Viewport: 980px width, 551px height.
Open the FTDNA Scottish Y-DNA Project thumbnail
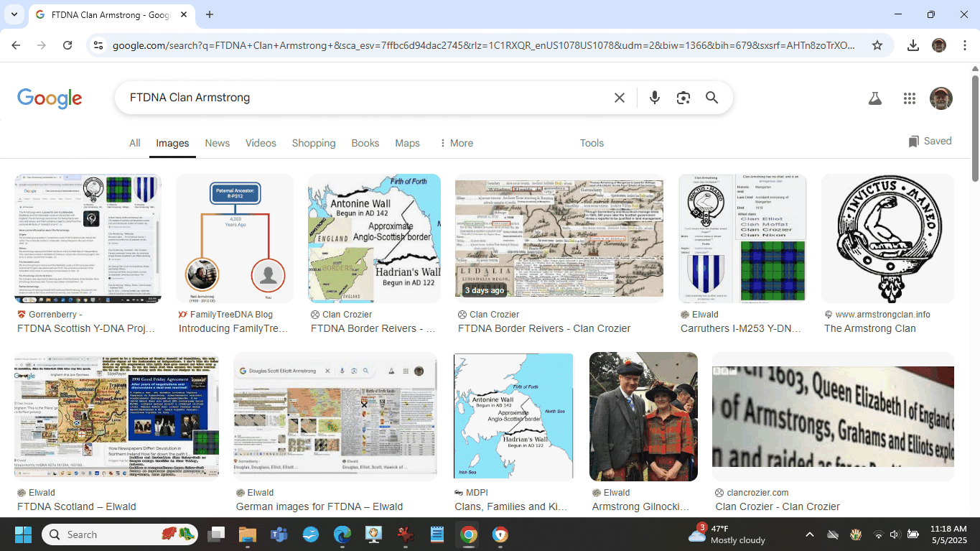coord(88,239)
